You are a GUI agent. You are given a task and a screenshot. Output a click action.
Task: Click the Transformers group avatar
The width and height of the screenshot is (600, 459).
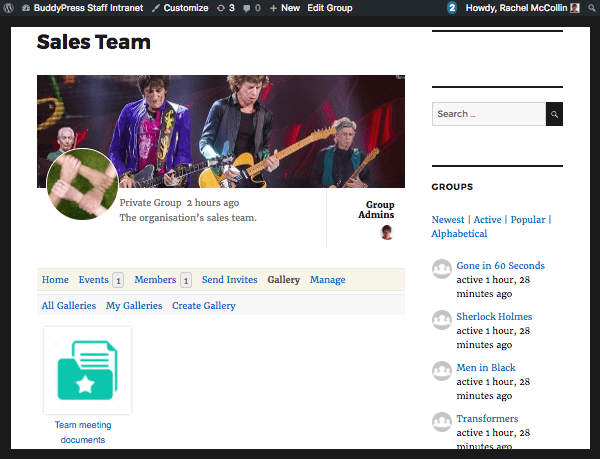point(442,422)
